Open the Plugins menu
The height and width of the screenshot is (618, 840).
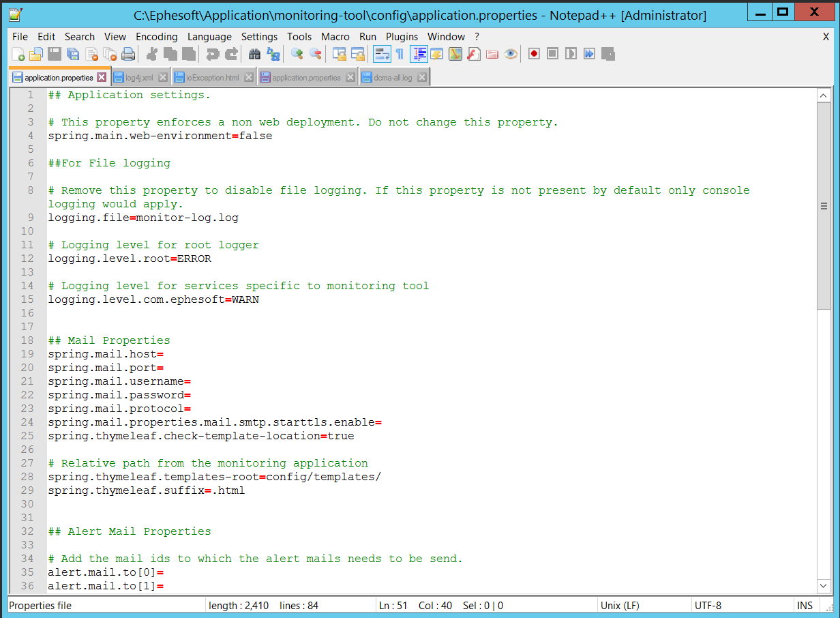(x=402, y=37)
